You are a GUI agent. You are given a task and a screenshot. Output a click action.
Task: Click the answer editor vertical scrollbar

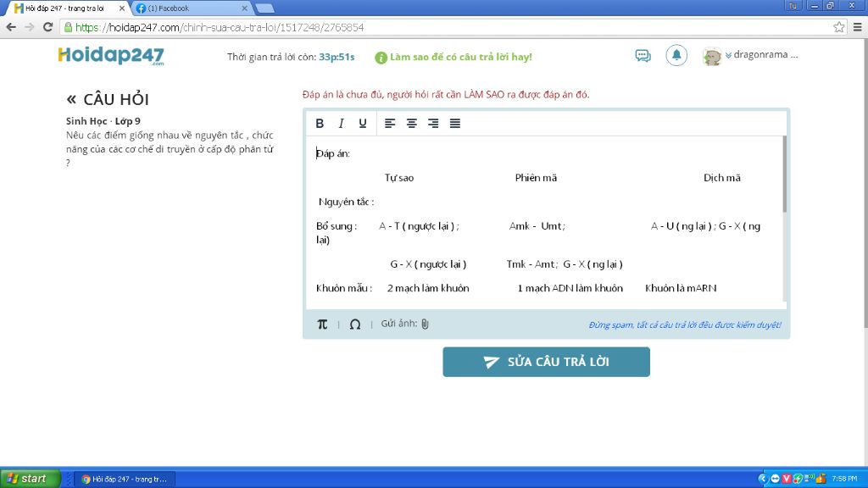pyautogui.click(x=784, y=175)
